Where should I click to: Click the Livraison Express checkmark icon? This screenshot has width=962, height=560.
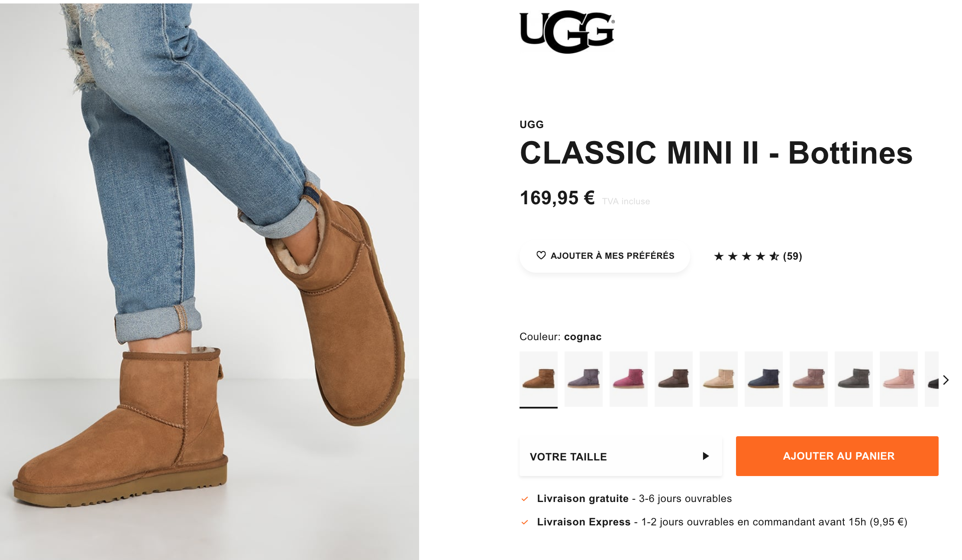(525, 522)
